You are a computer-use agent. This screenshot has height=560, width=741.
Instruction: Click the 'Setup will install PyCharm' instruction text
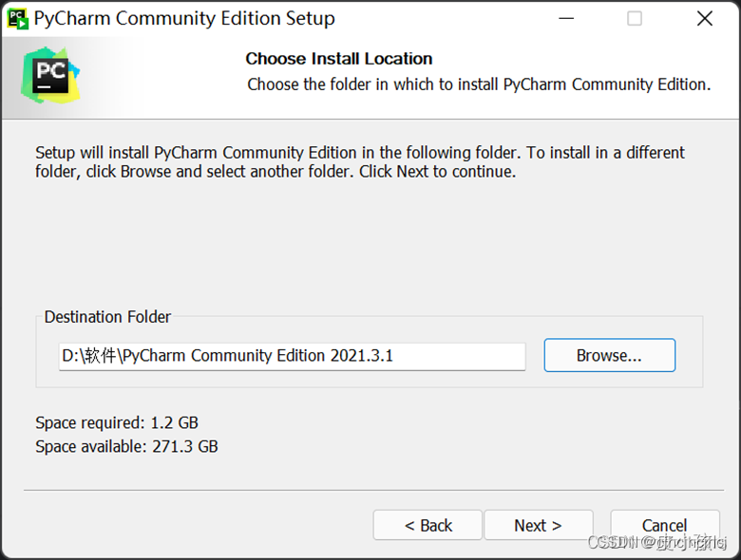[360, 162]
